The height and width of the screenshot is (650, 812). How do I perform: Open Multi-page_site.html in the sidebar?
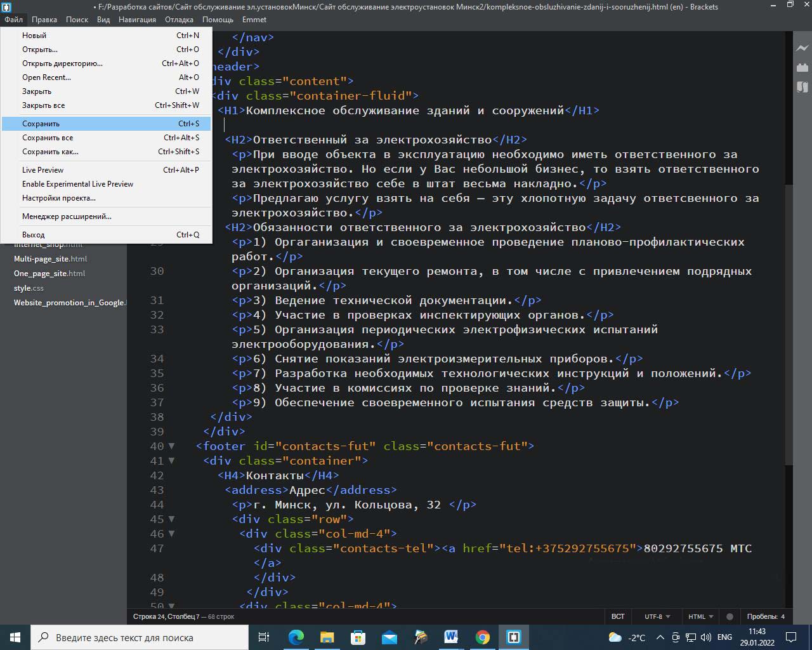pyautogui.click(x=50, y=259)
